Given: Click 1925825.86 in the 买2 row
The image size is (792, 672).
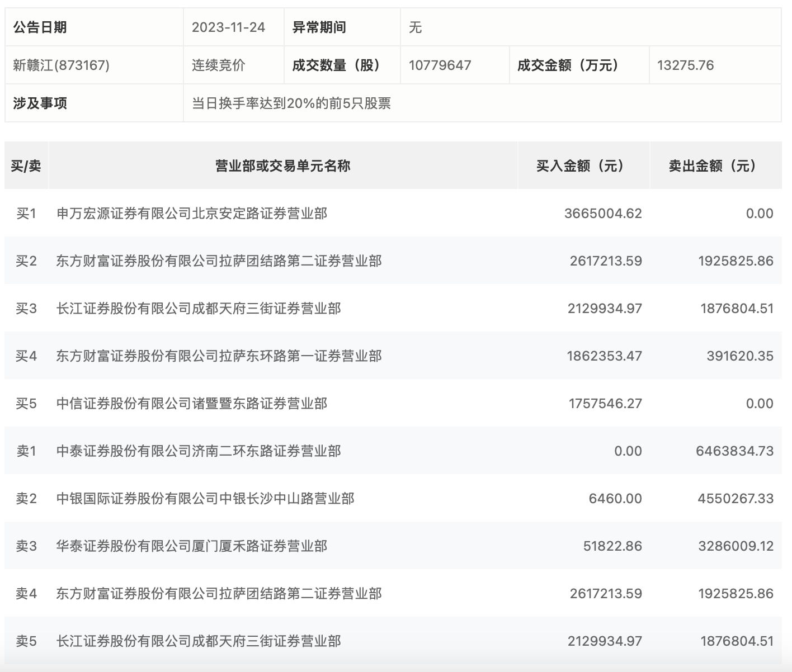Looking at the screenshot, I should pyautogui.click(x=736, y=261).
